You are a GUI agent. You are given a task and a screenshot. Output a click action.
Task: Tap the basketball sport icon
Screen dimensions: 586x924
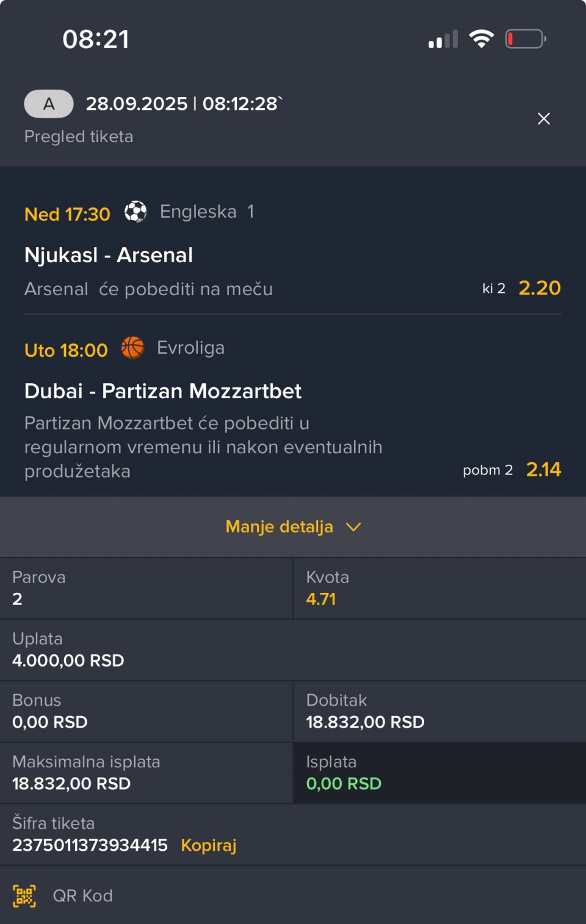click(x=132, y=348)
